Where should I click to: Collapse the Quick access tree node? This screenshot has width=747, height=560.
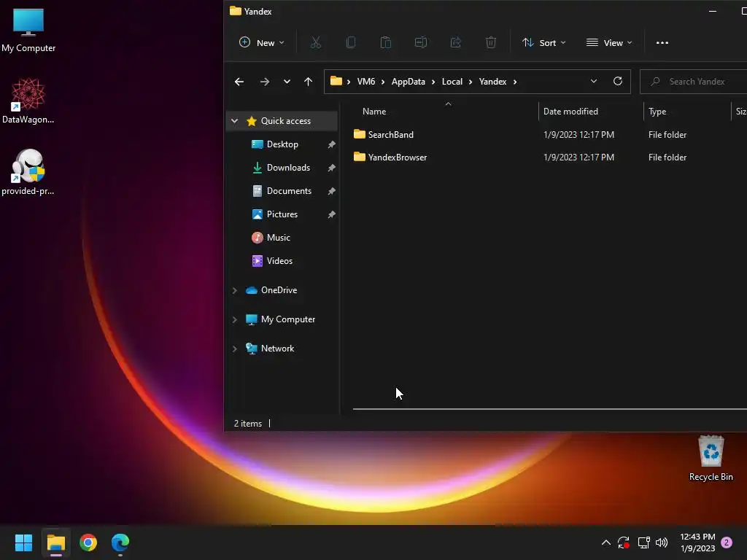(234, 121)
